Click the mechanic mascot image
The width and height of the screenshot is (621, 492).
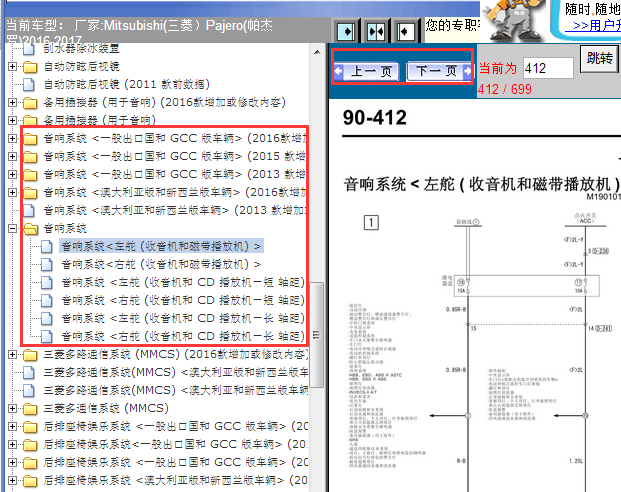coord(512,20)
